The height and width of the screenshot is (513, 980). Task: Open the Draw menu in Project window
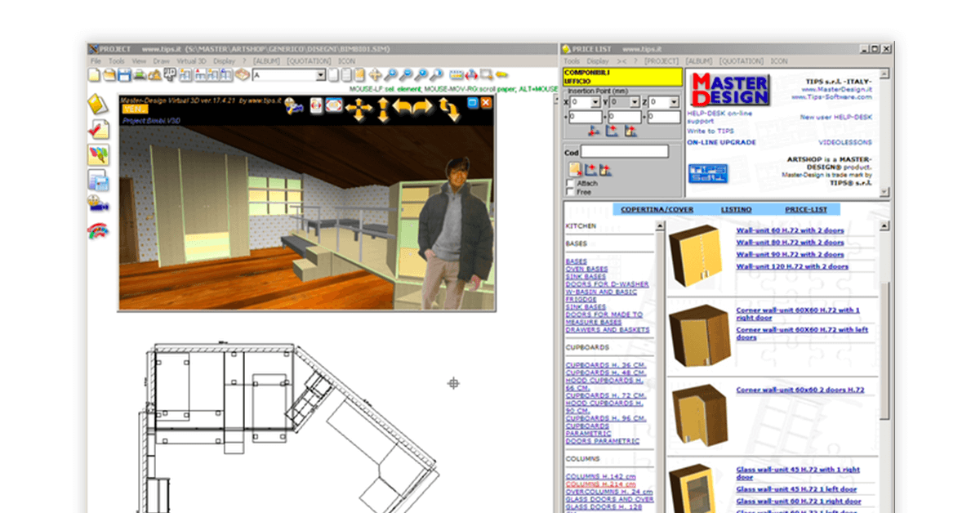coord(161,61)
